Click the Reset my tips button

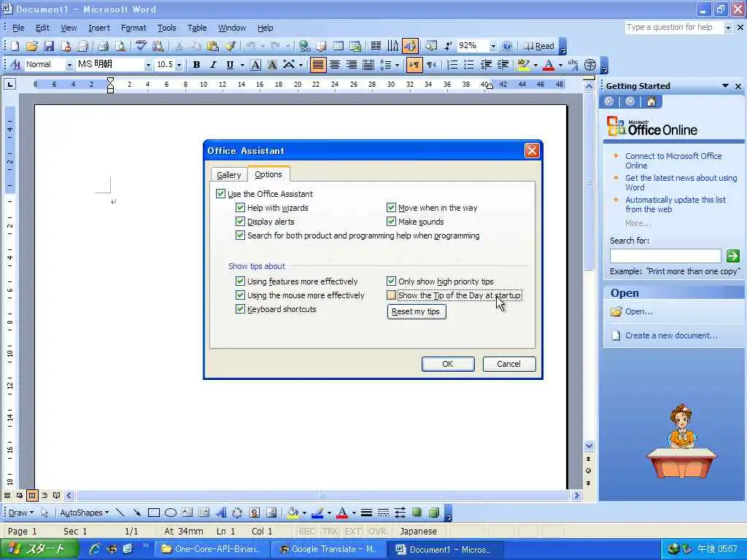[416, 311]
